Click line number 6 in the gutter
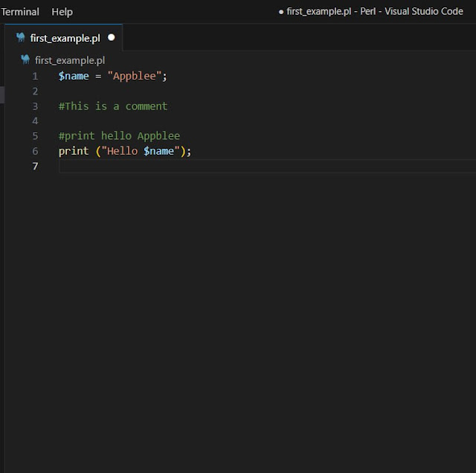 click(35, 151)
